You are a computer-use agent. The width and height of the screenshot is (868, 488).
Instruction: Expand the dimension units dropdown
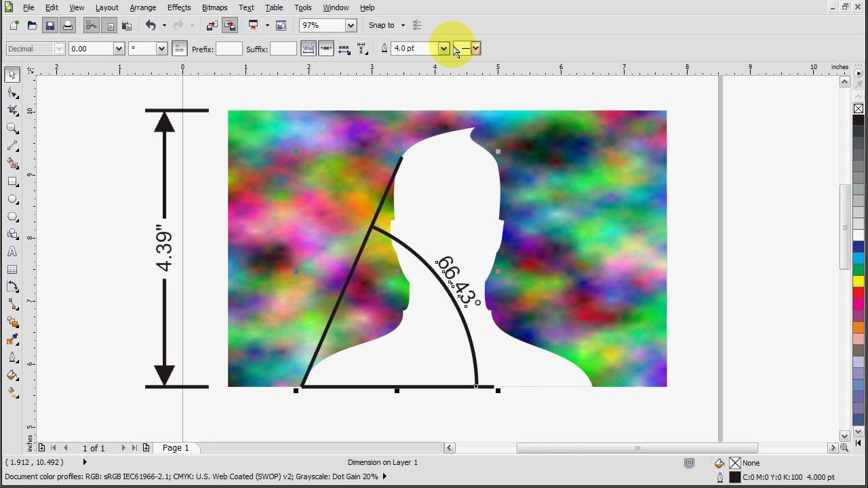[161, 48]
